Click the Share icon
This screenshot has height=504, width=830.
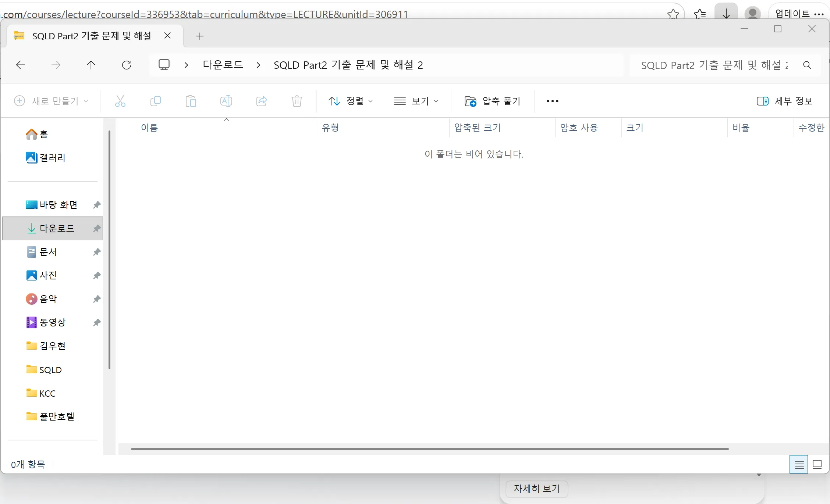click(262, 101)
